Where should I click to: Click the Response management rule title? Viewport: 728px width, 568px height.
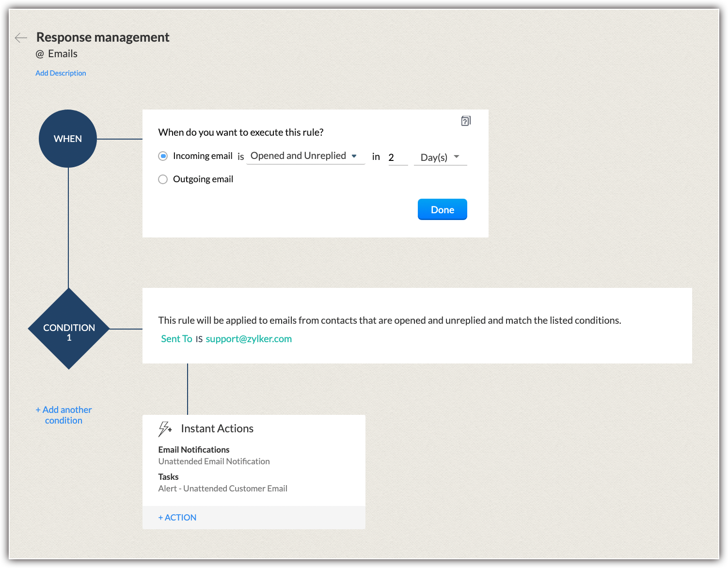(x=103, y=37)
